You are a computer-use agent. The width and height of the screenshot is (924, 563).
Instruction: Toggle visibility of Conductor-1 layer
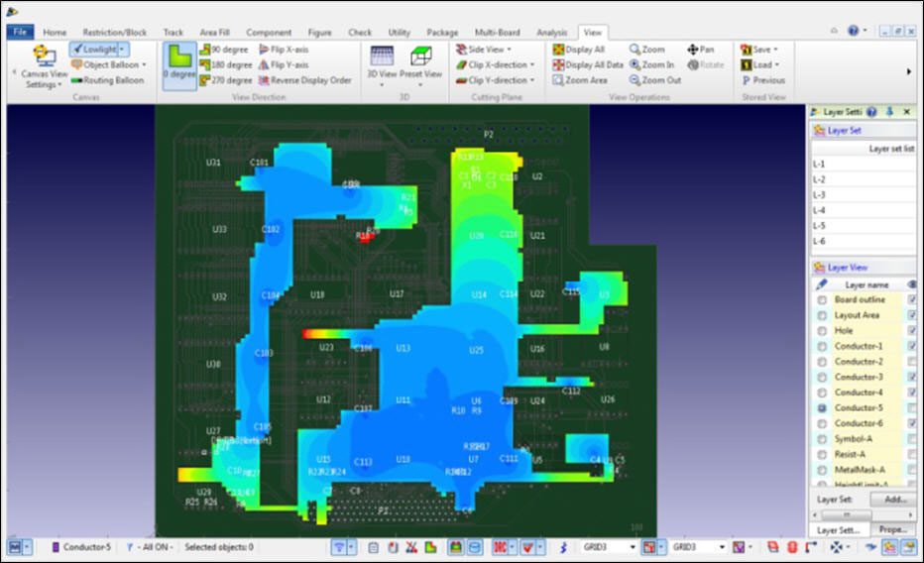pos(912,346)
